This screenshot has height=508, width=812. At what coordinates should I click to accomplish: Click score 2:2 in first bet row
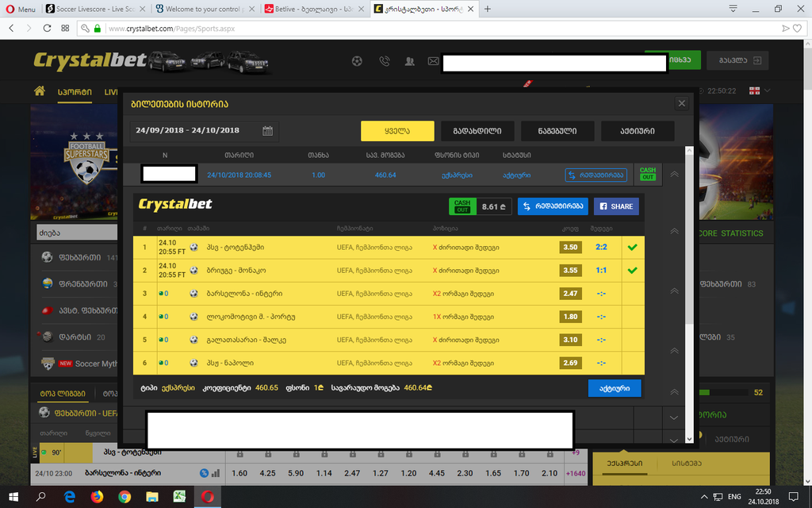pos(601,248)
